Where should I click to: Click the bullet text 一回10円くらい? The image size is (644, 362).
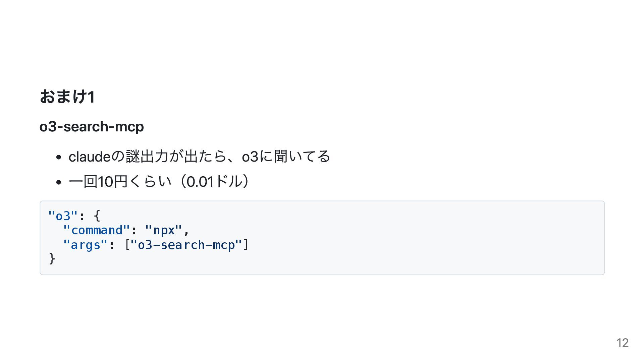point(120,182)
